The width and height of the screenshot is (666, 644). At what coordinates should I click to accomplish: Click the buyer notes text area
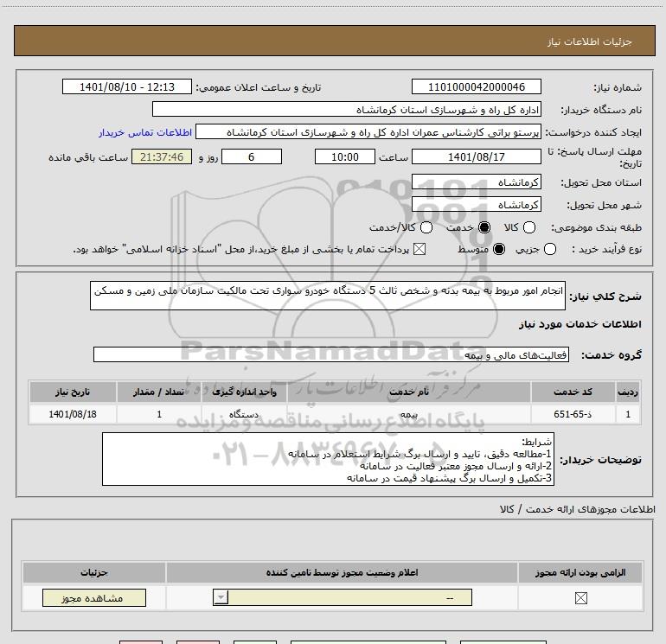pyautogui.click(x=328, y=459)
